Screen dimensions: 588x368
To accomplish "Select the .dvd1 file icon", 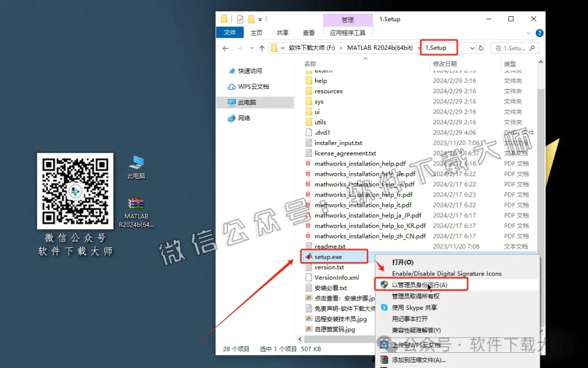I will (x=309, y=132).
